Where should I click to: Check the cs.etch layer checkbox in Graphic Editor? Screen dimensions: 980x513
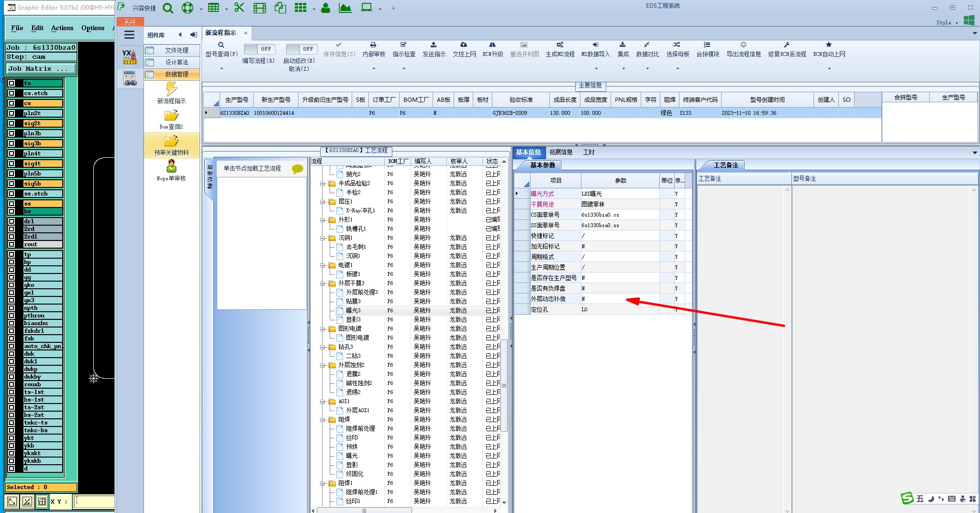pos(11,93)
